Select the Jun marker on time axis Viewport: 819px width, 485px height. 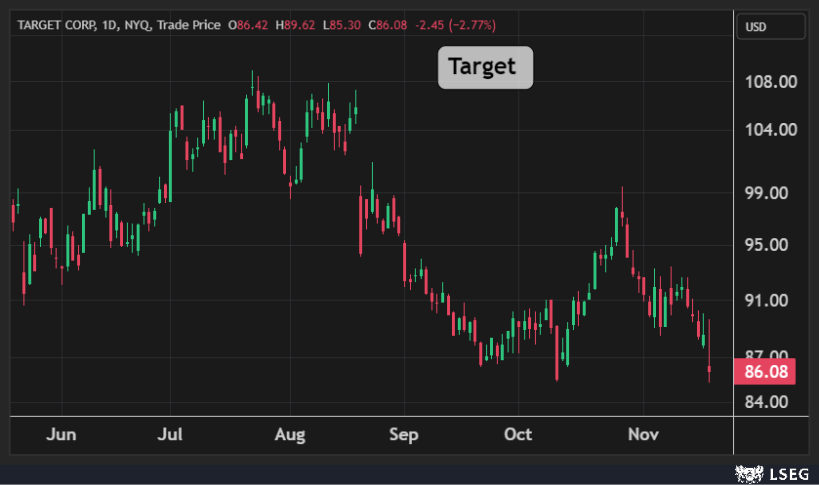[x=62, y=435]
